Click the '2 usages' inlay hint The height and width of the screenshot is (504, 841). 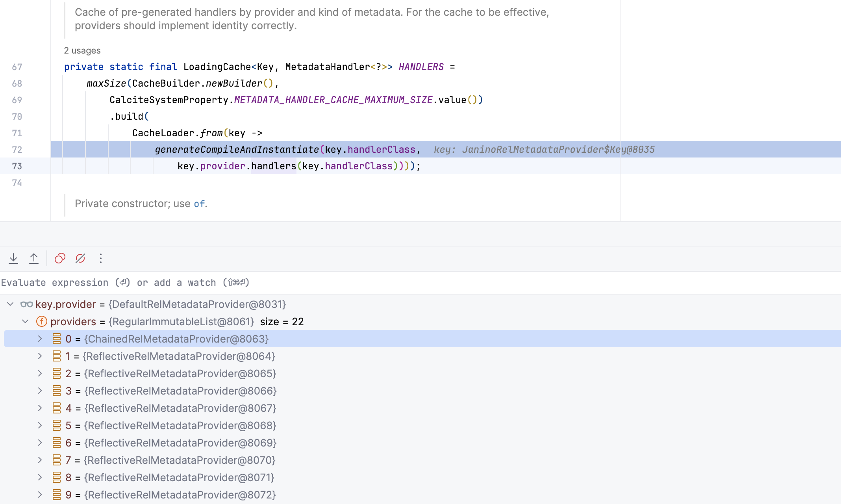tap(82, 51)
